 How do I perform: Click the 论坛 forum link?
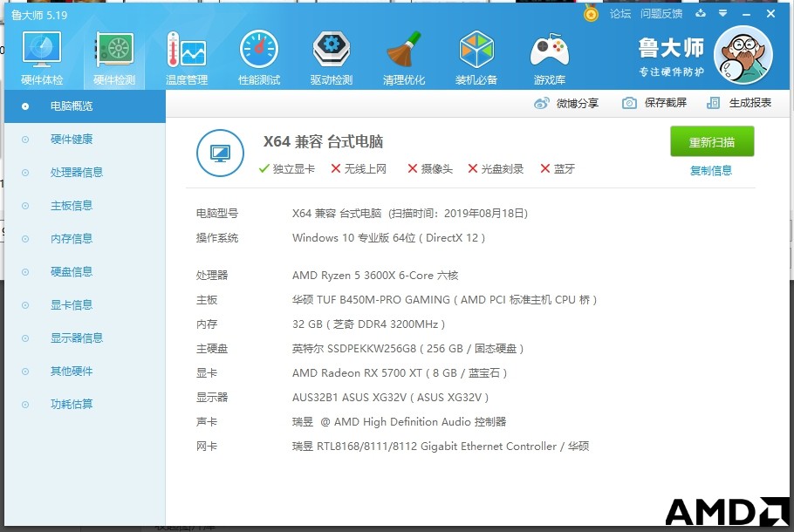620,14
